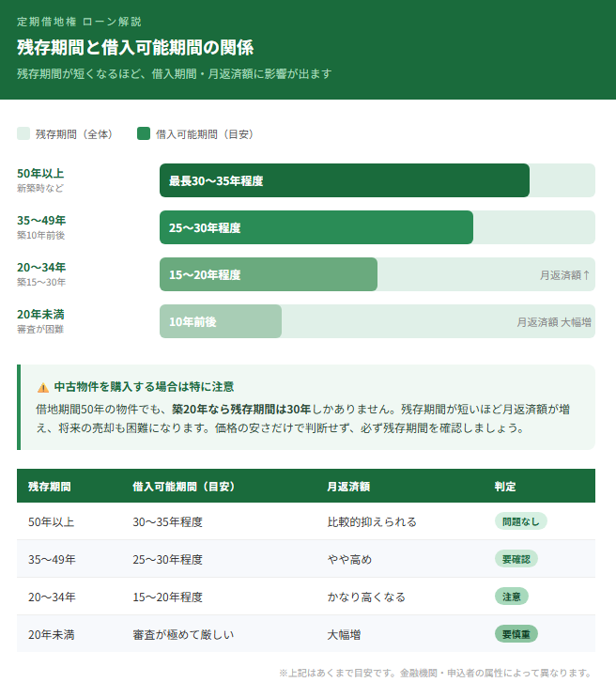This screenshot has height=698, width=616.
Task: Click the 20年未満 chart row label
Action: tap(40, 314)
